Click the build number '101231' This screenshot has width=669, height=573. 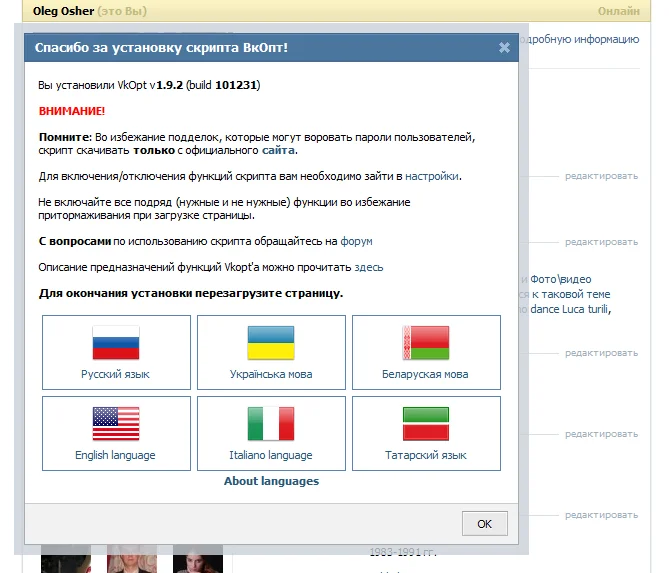coord(236,85)
